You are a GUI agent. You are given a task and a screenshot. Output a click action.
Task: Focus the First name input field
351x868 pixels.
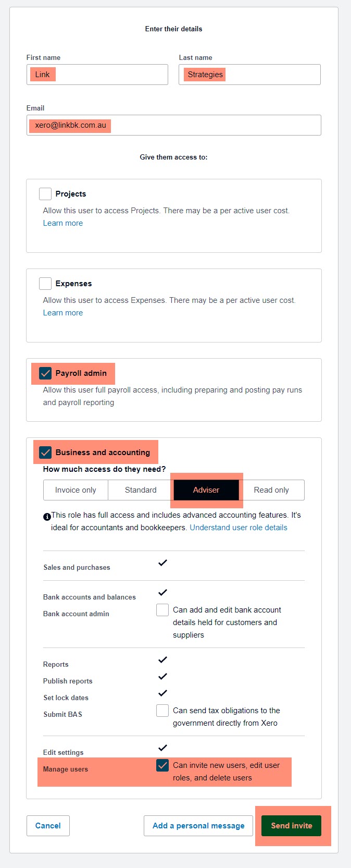pos(97,75)
